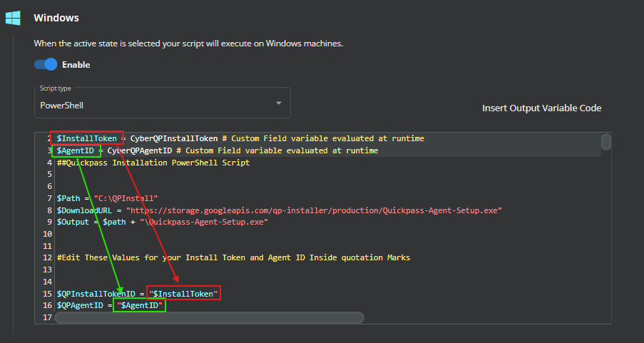Click the Script type dropdown arrow
644x343 pixels.
[x=279, y=103]
